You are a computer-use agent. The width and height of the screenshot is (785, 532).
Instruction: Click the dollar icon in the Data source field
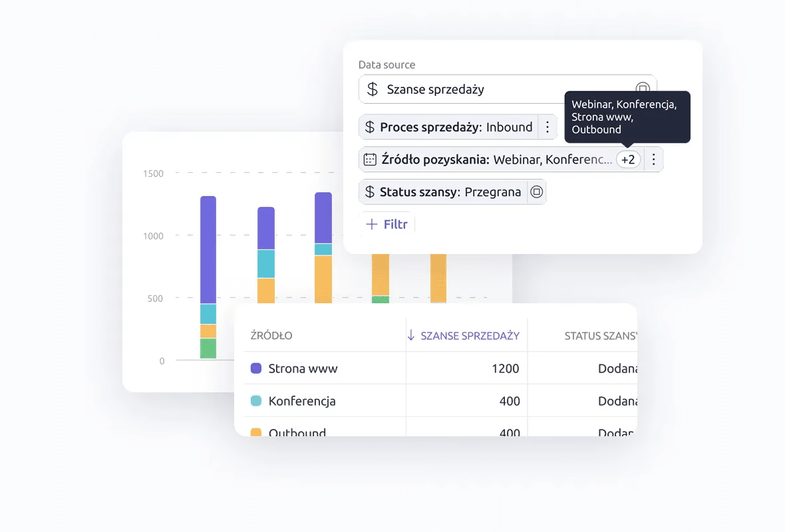(373, 89)
